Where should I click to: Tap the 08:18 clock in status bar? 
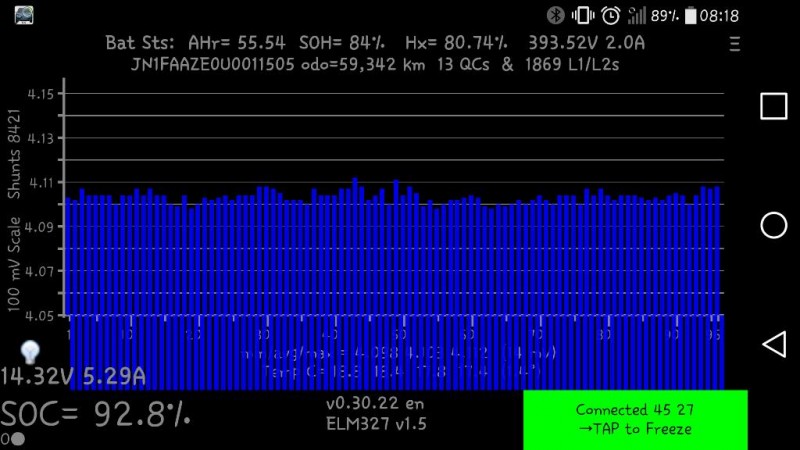click(x=719, y=15)
